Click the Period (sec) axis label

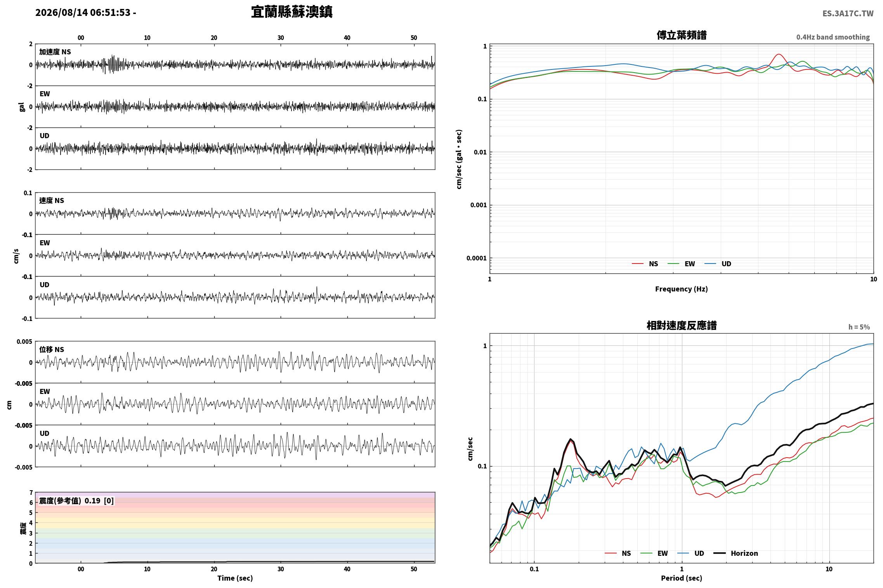[681, 578]
